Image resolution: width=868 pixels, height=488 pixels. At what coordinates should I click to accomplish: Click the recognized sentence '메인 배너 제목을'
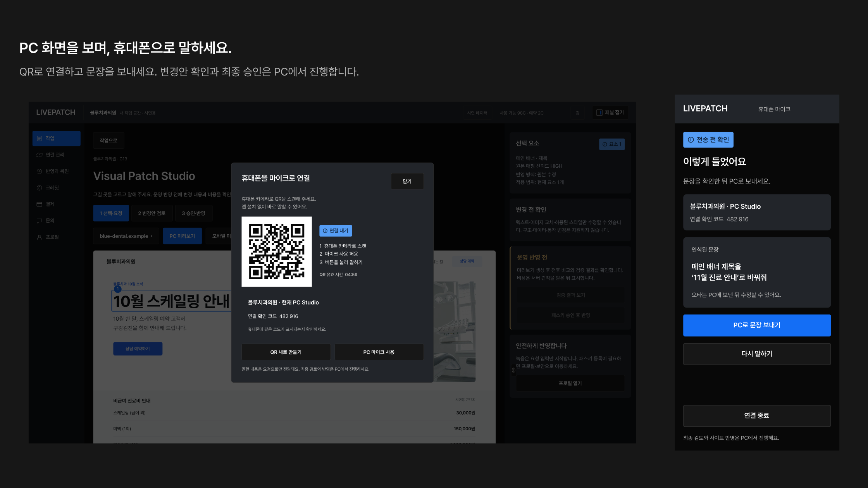[716, 267]
